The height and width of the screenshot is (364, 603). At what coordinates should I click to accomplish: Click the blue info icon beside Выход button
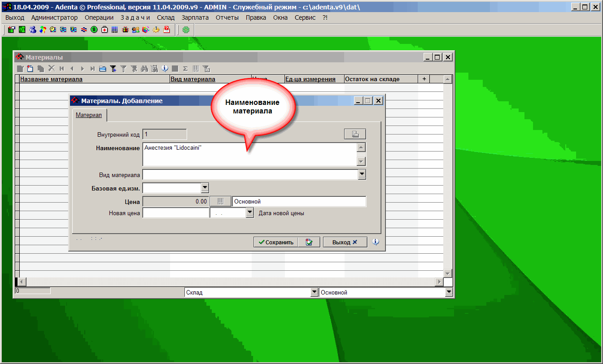click(x=376, y=242)
